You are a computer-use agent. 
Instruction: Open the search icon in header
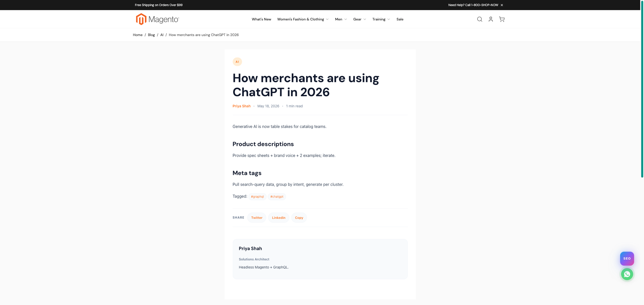pyautogui.click(x=479, y=19)
